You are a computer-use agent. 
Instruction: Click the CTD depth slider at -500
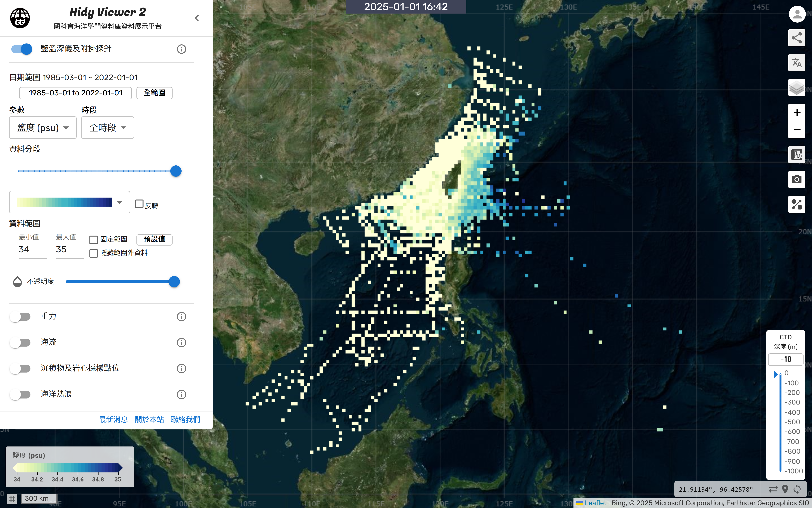coord(780,422)
